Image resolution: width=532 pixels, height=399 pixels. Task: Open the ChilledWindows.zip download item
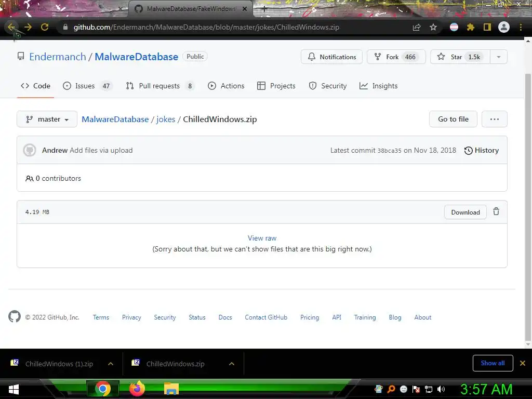tap(175, 364)
